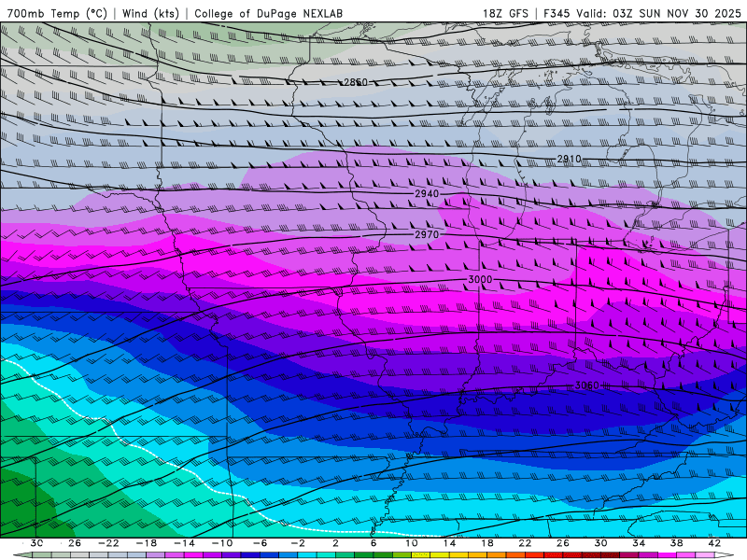Click the -10 value on the color scale
The image size is (747, 560).
[x=222, y=543]
